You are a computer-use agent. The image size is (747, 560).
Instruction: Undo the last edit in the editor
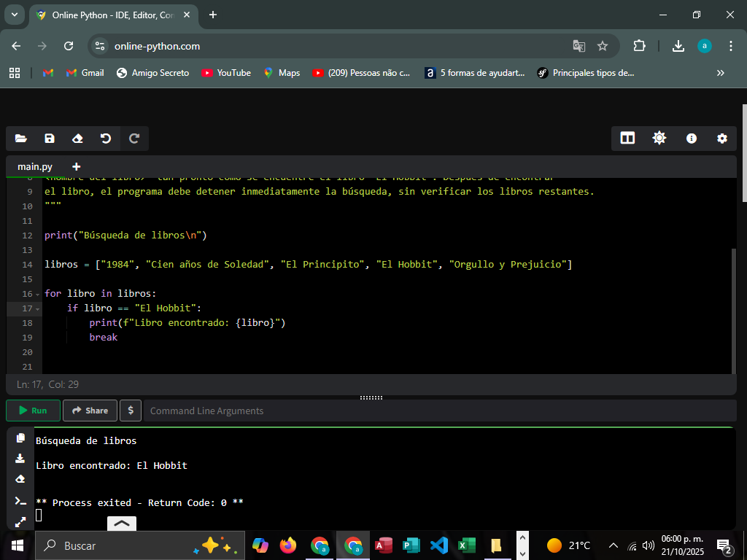tap(106, 139)
